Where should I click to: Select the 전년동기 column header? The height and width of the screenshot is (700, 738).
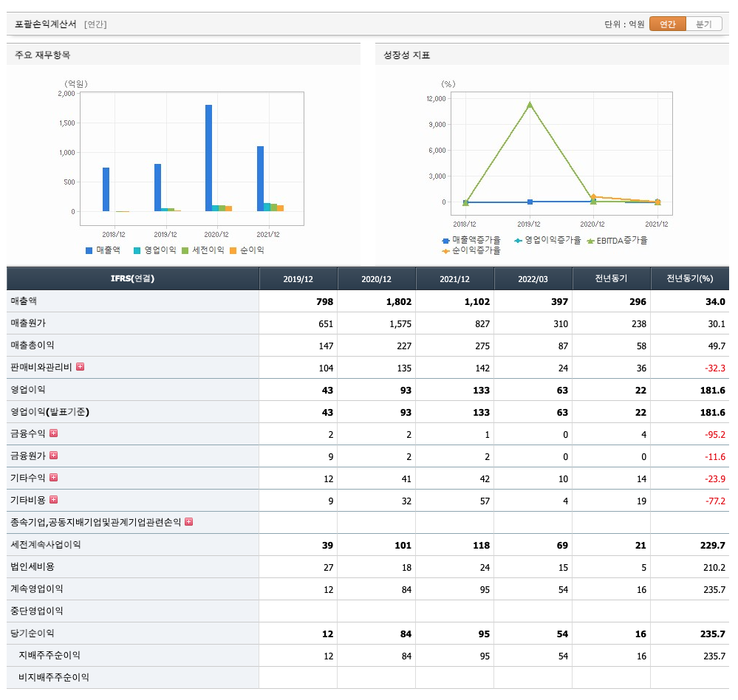(611, 279)
